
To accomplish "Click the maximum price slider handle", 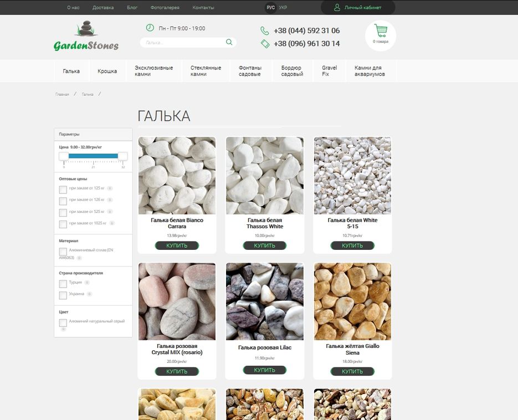I will [x=122, y=156].
